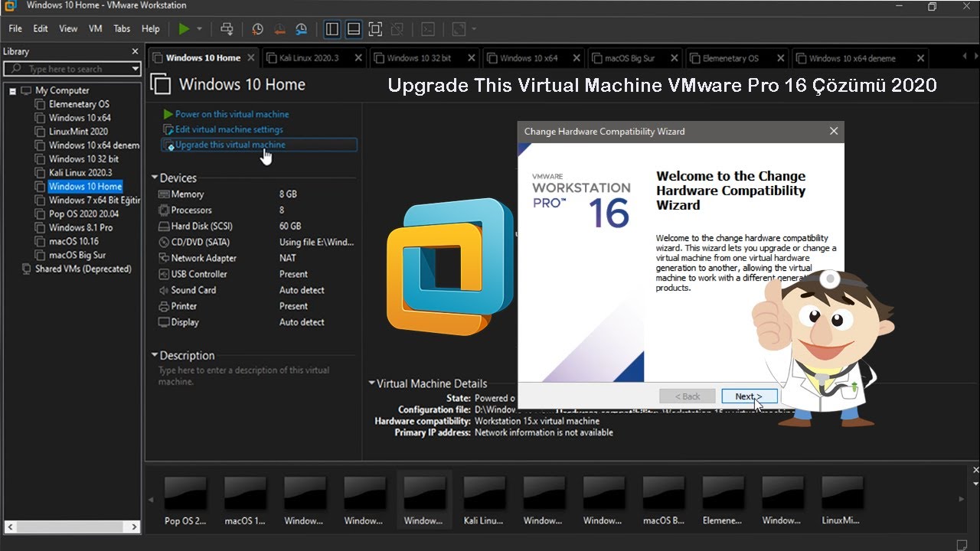980x551 pixels.
Task: Close the Change Hardware Compatibility Wizard
Action: pos(834,131)
